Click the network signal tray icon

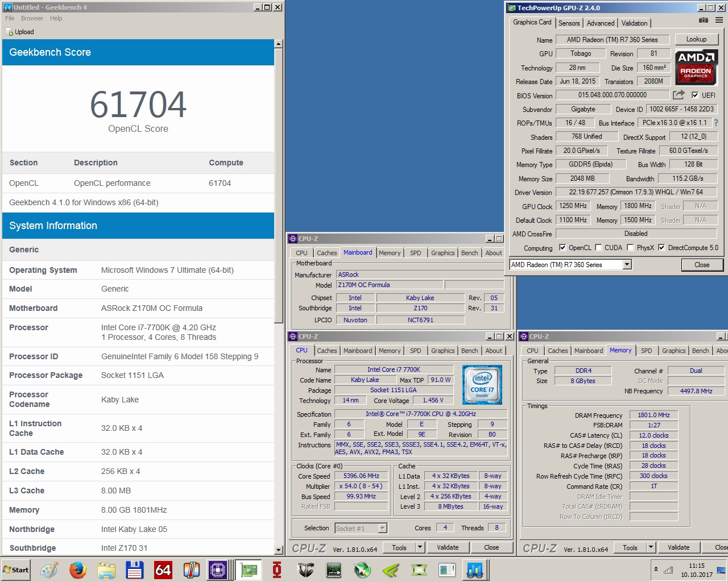pyautogui.click(x=668, y=570)
